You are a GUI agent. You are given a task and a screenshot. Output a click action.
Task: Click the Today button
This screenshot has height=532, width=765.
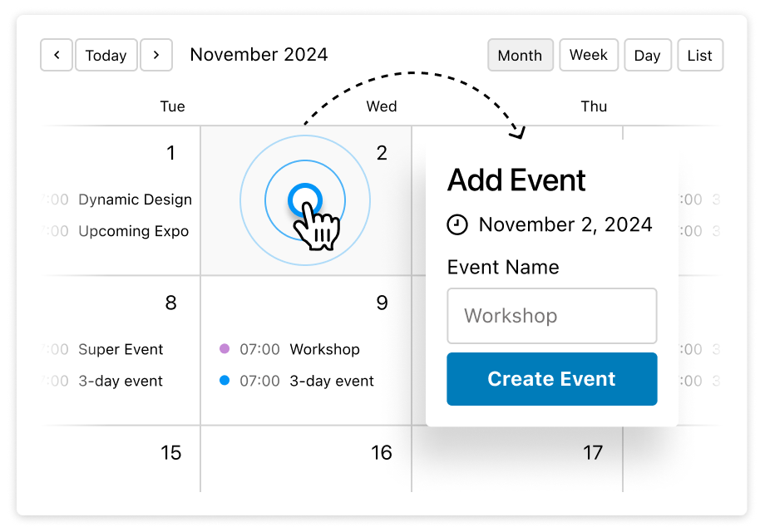[106, 55]
